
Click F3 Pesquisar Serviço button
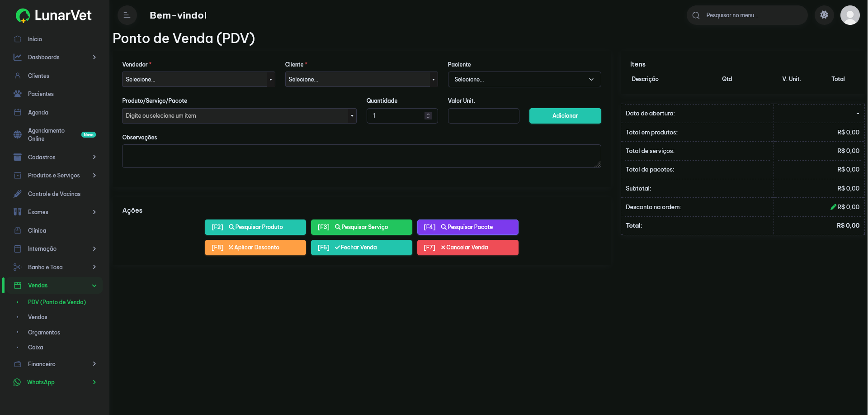coord(362,227)
